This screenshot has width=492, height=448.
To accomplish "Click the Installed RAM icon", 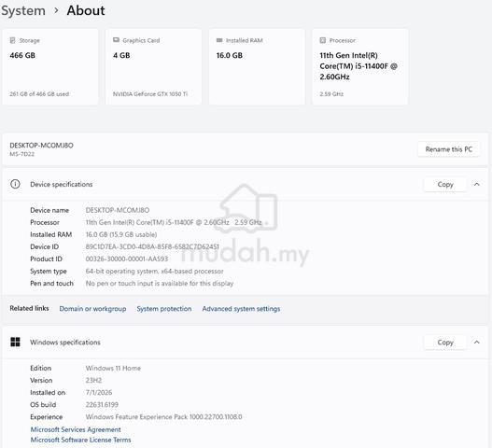I will click(x=219, y=40).
